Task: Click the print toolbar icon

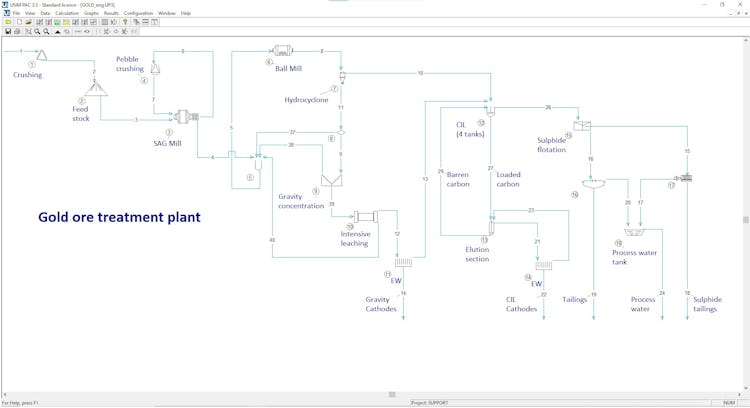Action: pyautogui.click(x=17, y=32)
